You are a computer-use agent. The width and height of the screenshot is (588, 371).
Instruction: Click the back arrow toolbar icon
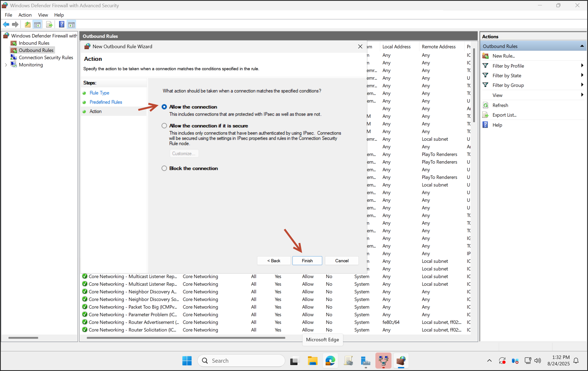click(6, 25)
